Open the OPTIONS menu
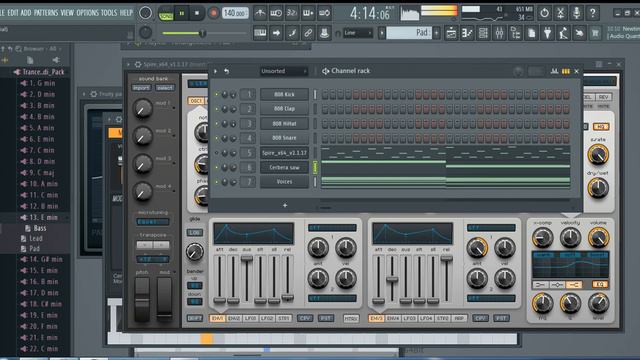Screen dimensions: 640x360 pos(88,13)
